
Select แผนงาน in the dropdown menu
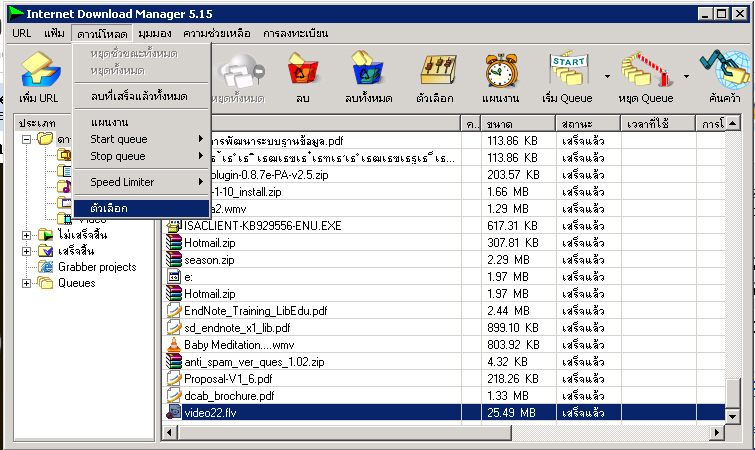[x=142, y=122]
